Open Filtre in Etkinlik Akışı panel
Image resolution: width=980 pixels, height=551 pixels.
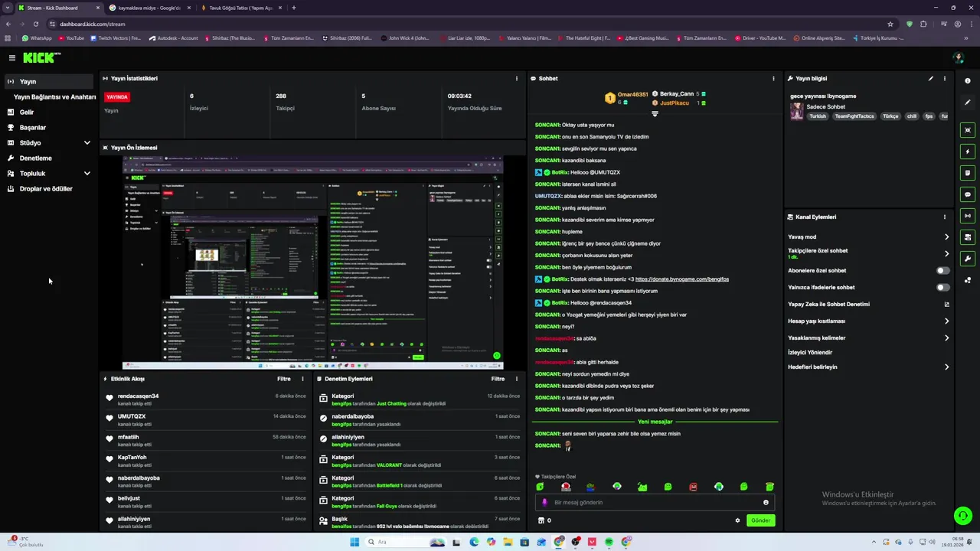coord(283,379)
